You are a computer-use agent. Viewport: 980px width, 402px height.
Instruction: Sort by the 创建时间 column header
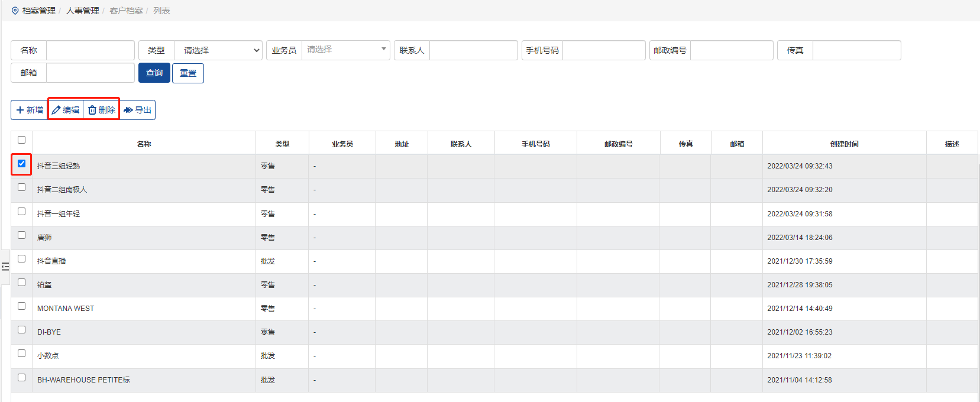844,144
